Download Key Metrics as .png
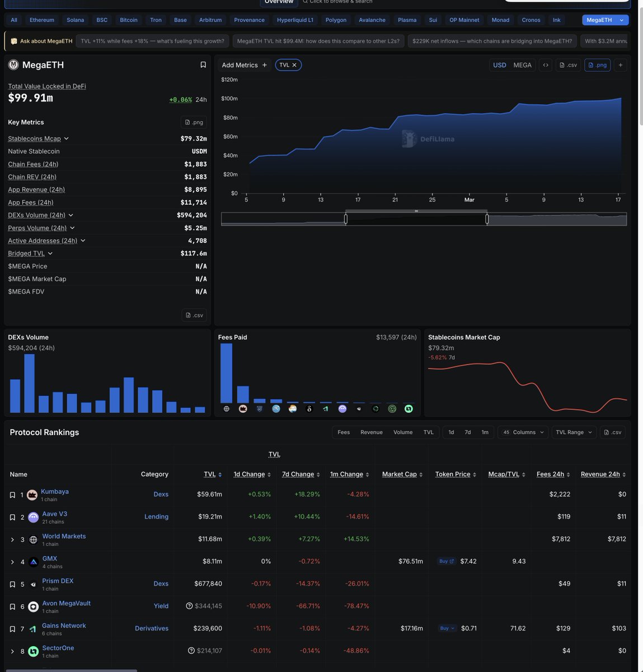Screen dimensions: 643x672 194,122
